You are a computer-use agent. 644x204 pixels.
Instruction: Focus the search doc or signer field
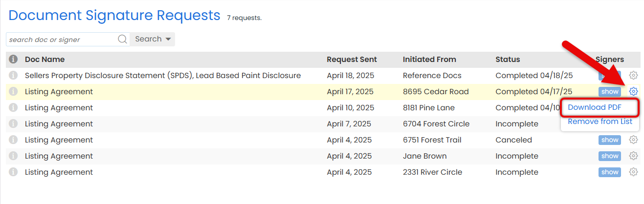62,40
